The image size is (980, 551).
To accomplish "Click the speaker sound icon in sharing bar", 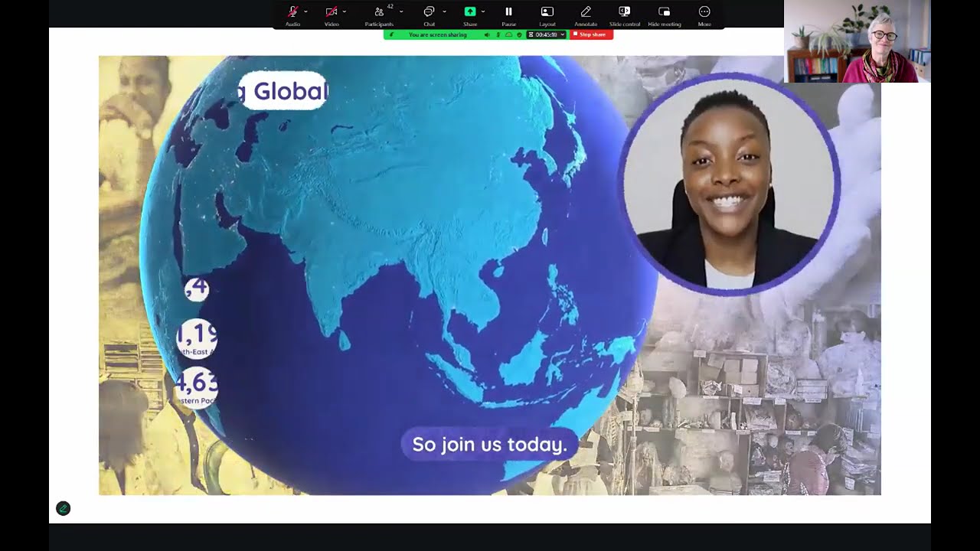I will [487, 34].
